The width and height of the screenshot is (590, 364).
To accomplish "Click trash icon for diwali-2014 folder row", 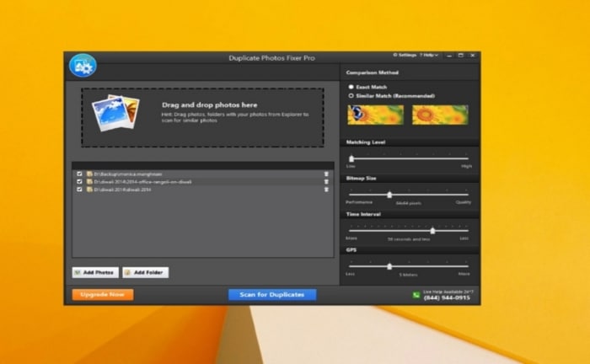I will click(x=326, y=190).
